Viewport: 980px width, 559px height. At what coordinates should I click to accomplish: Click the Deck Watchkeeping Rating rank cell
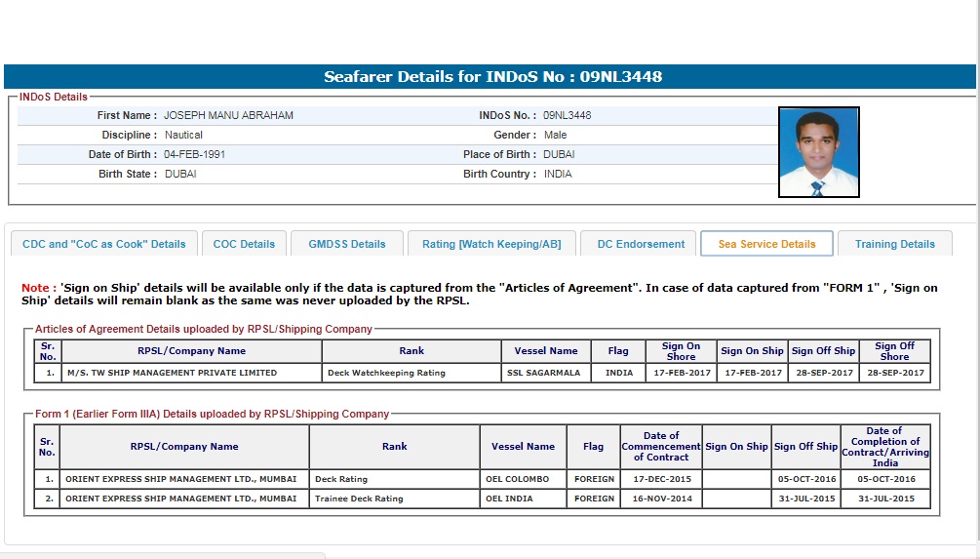click(387, 373)
